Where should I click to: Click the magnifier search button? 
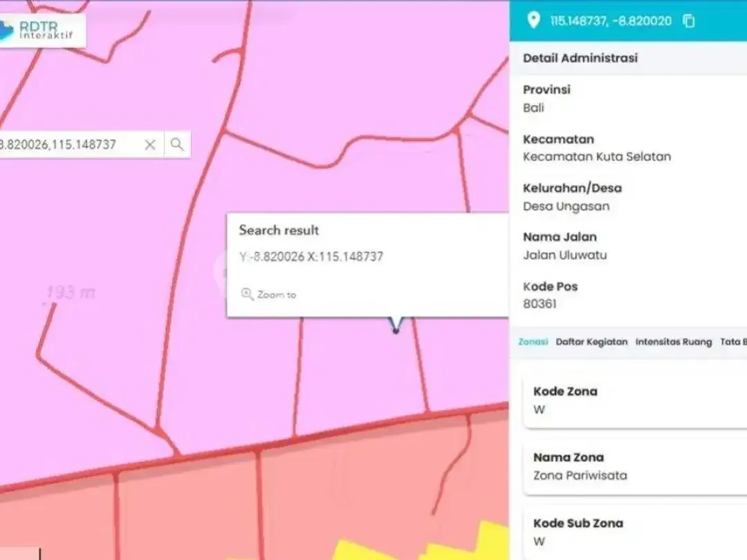click(x=177, y=144)
